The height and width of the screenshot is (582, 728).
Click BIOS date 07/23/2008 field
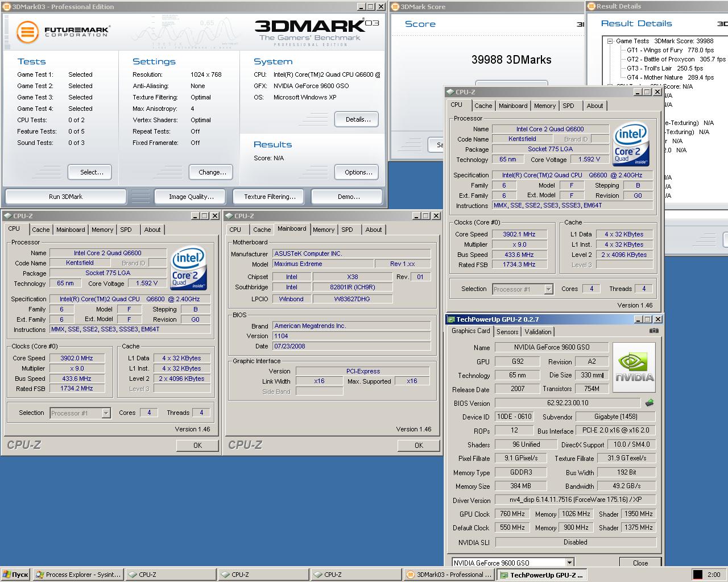coord(351,346)
